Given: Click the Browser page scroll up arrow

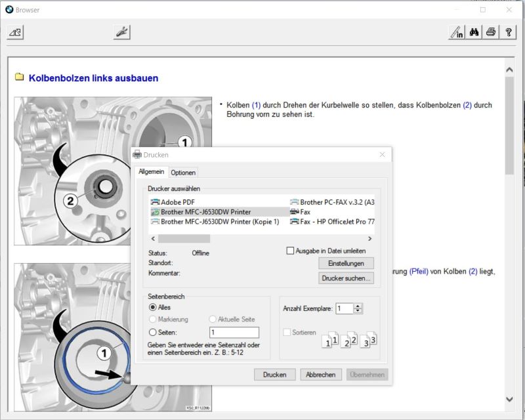Looking at the screenshot, I should click(x=509, y=70).
